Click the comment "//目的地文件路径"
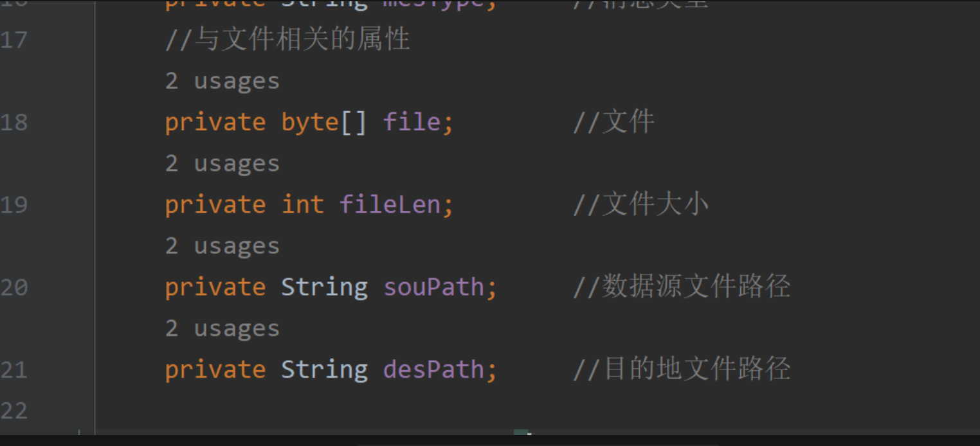 [682, 370]
